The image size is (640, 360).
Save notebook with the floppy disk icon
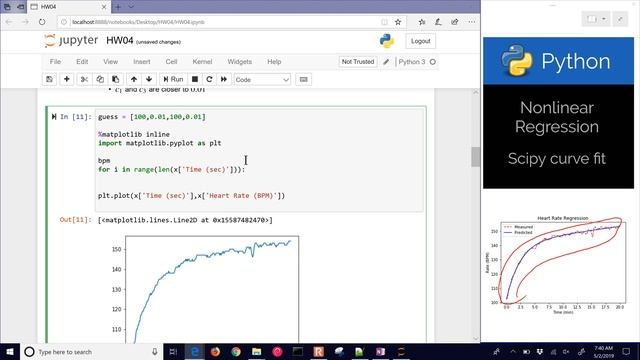pyautogui.click(x=49, y=79)
